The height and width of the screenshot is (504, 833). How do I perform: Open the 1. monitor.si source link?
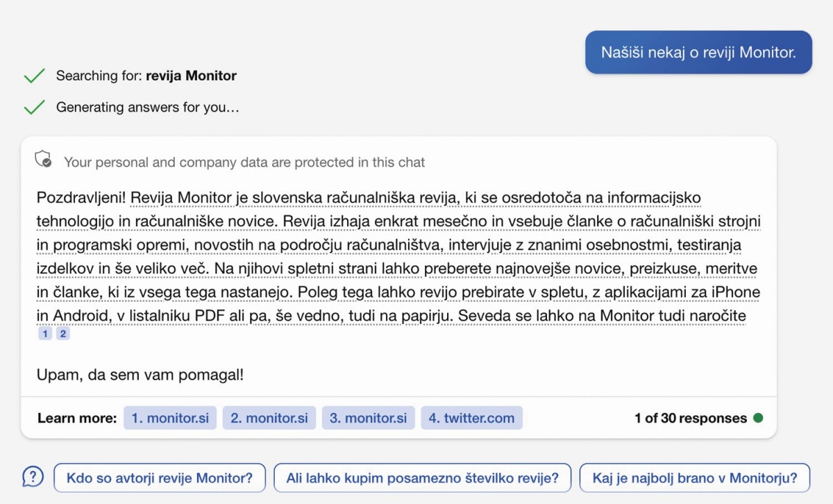(170, 418)
